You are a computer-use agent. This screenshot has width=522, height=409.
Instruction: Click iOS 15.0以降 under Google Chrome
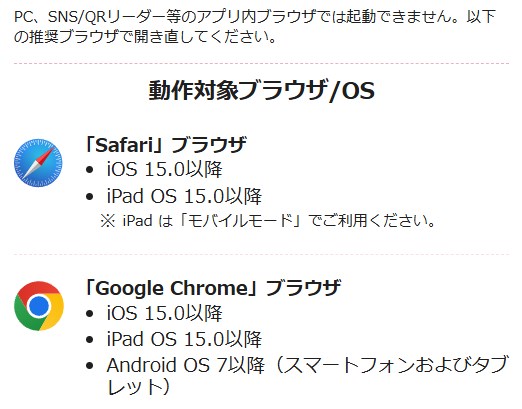[165, 313]
